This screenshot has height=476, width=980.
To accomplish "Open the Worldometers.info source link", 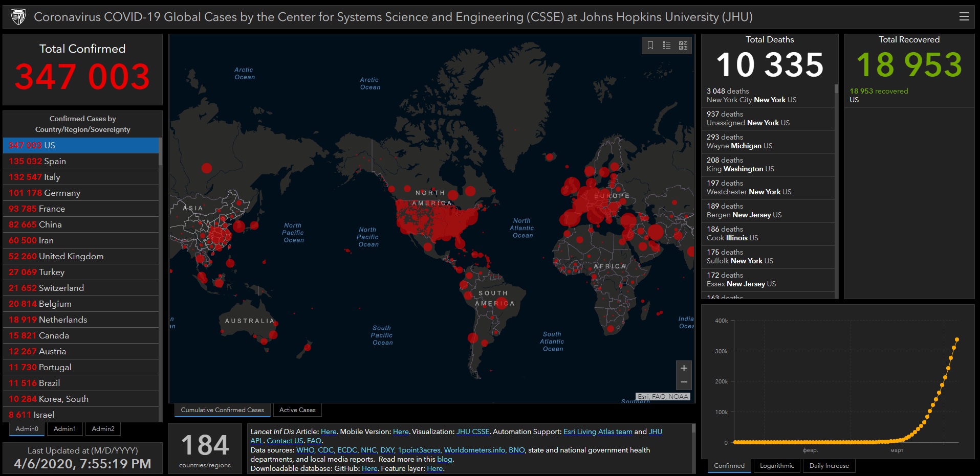I will (474, 450).
